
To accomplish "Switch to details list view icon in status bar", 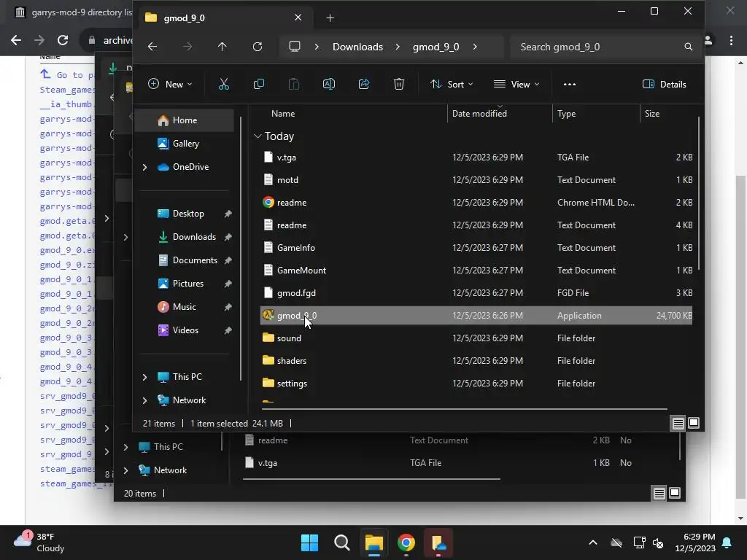I will tap(678, 423).
